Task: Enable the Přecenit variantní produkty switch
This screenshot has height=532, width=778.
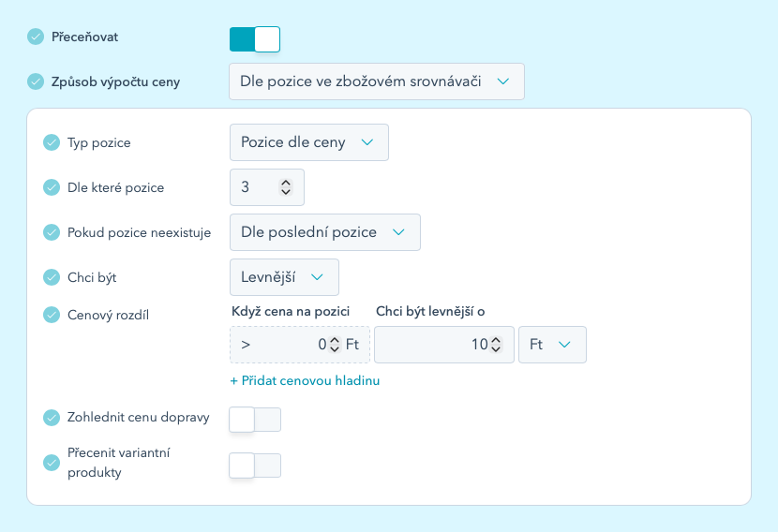Action: [255, 465]
